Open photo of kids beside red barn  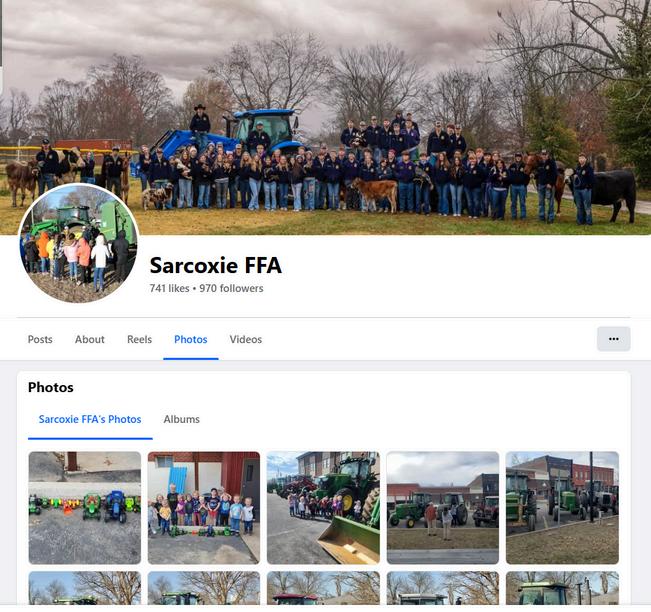pos(204,508)
